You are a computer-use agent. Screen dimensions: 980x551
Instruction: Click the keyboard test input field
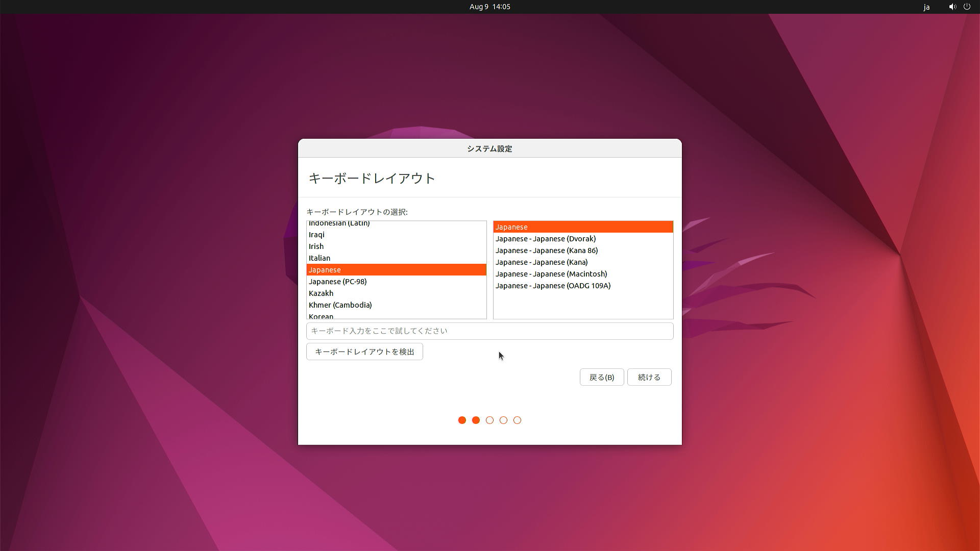pos(489,331)
